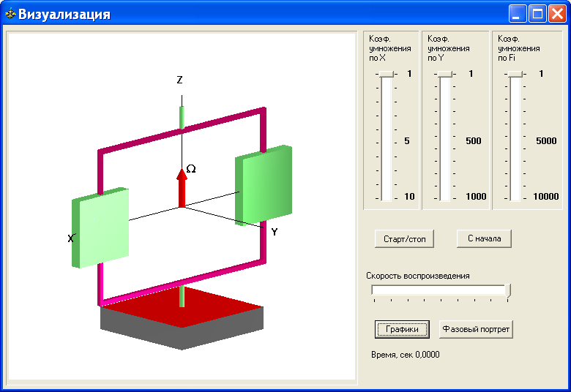
Task: Click the 'Время, сек 0,0000' readout
Action: tap(406, 355)
